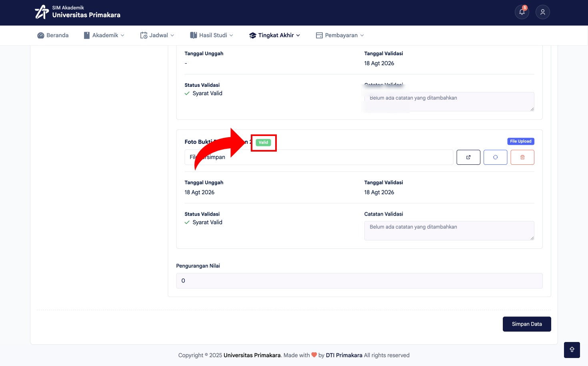Open the Akademik menu

point(104,35)
